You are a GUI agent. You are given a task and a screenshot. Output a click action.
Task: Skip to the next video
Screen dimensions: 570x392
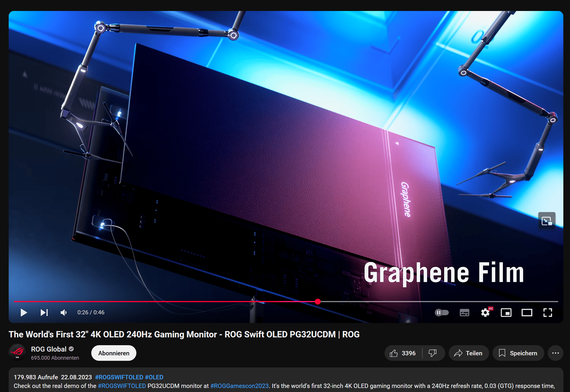click(x=44, y=313)
